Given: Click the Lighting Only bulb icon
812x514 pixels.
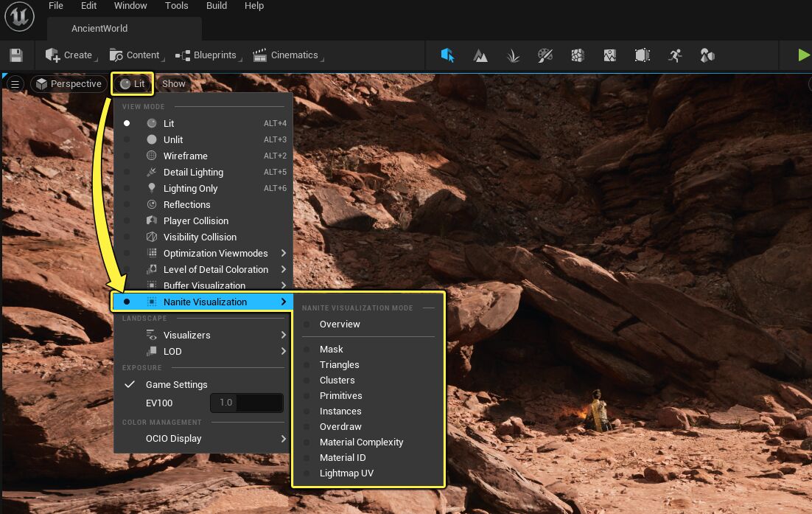Looking at the screenshot, I should [152, 187].
